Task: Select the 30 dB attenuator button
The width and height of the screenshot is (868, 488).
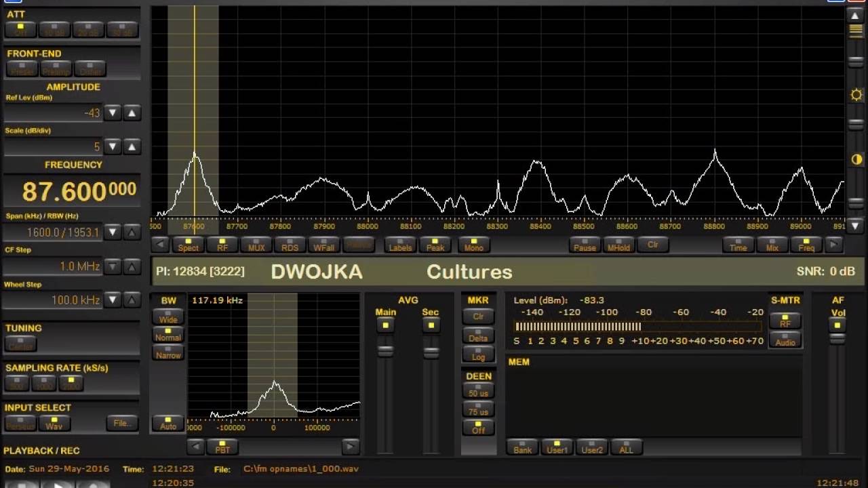Action: coord(123,29)
